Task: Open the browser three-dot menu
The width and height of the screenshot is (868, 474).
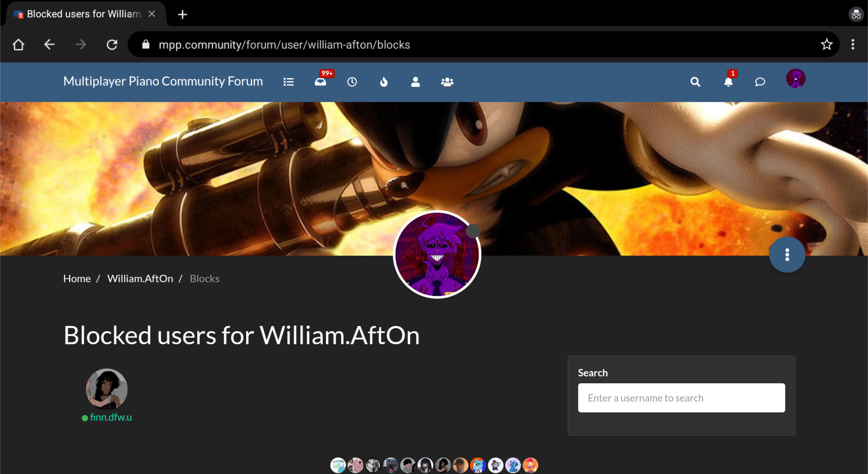Action: click(853, 45)
